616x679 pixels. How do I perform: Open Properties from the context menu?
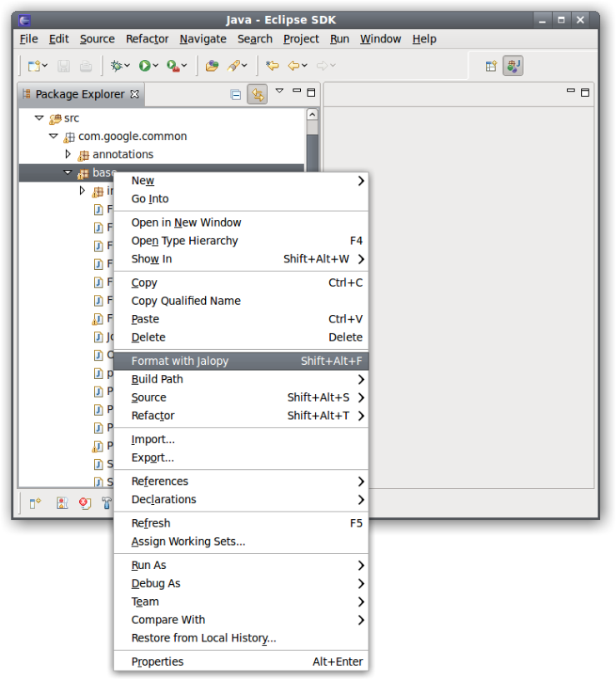(241, 662)
